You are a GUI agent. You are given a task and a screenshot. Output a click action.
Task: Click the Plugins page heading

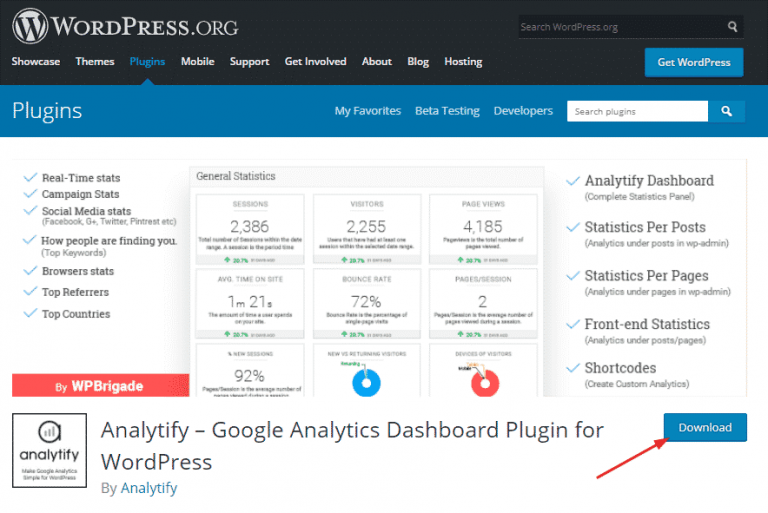tap(47, 111)
